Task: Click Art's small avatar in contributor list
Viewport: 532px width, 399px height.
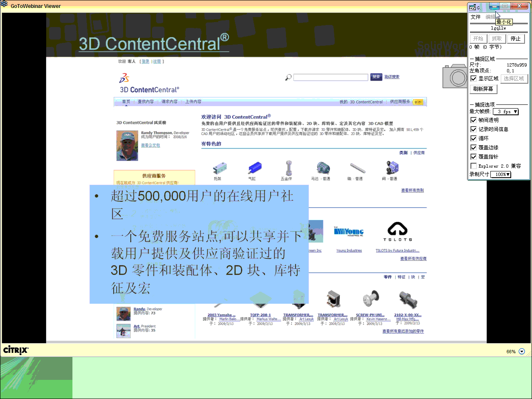Action: 124,331
